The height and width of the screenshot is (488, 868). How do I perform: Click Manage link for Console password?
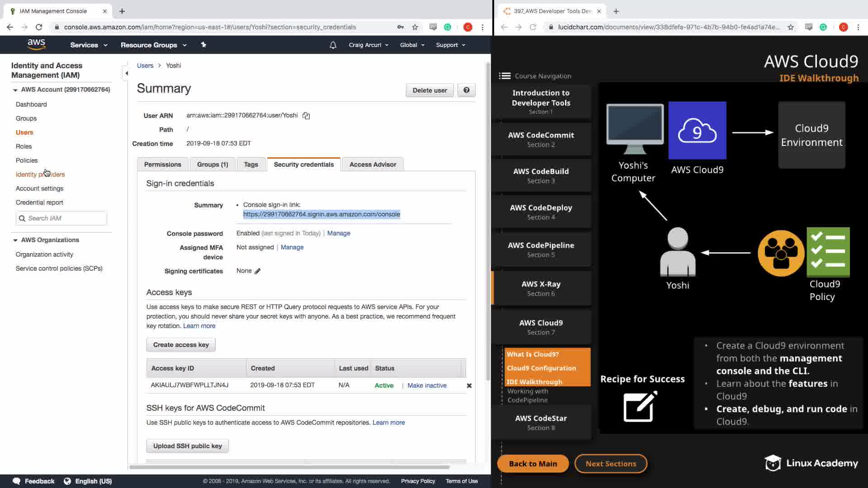click(338, 233)
